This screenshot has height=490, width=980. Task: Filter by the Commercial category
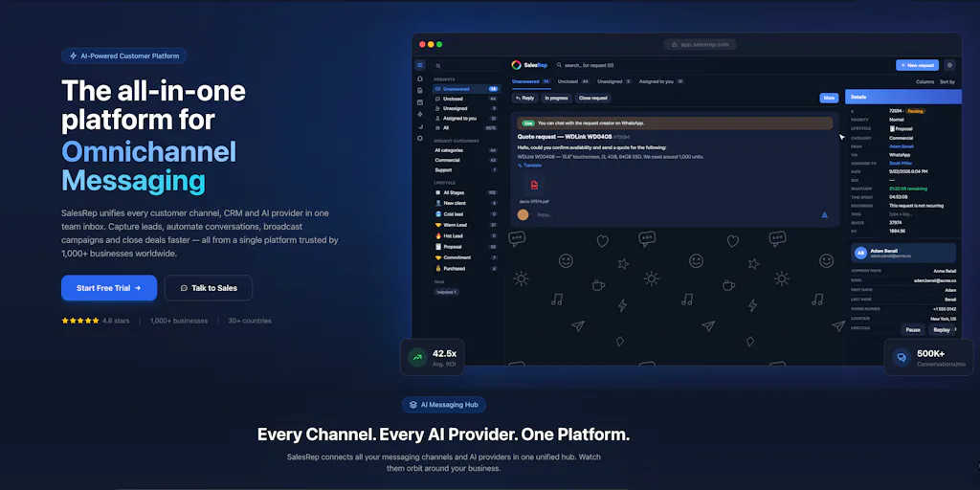coord(466,161)
